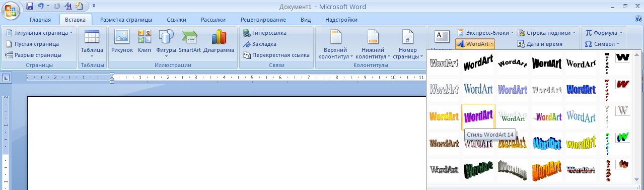Switch to the Главная tab
The height and width of the screenshot is (190, 644).
tap(40, 20)
